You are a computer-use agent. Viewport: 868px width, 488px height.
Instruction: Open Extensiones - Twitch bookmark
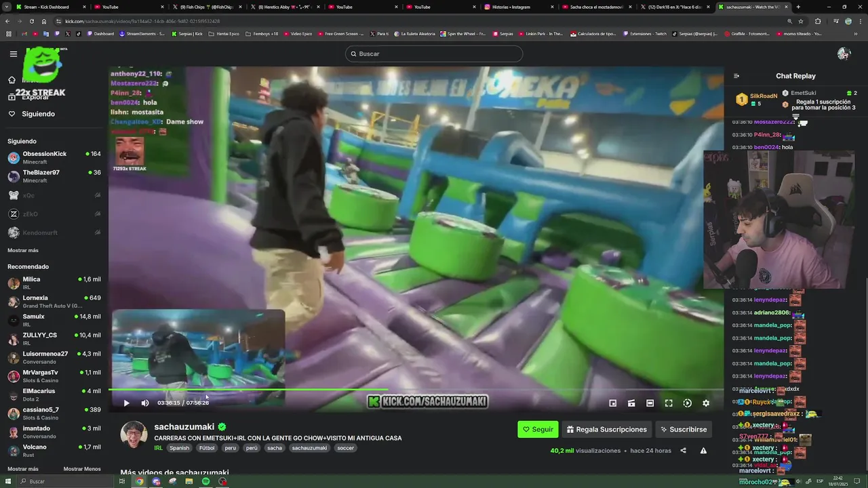coord(645,33)
